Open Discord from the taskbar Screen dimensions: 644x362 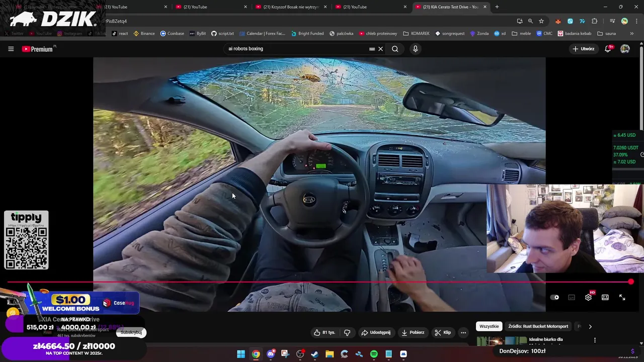(271, 354)
